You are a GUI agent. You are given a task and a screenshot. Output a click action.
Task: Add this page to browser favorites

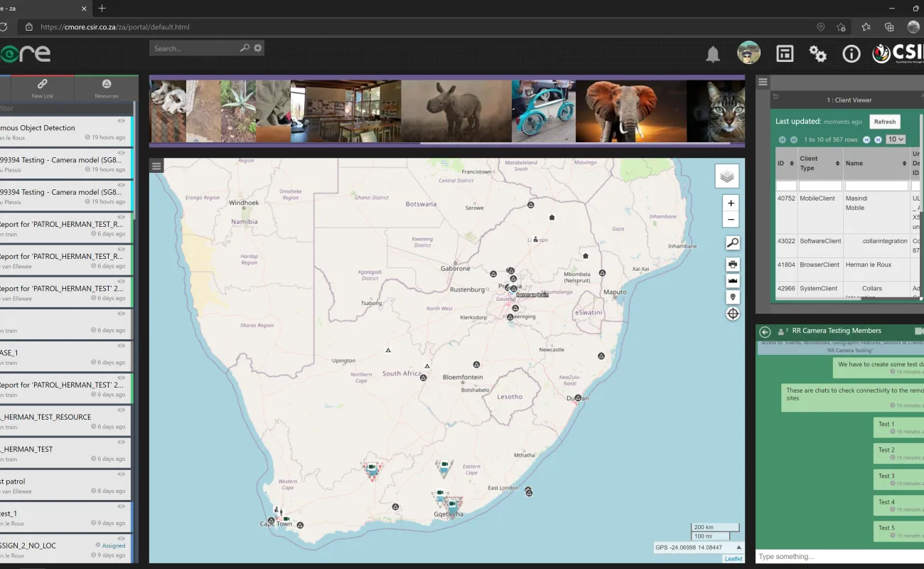tap(841, 27)
